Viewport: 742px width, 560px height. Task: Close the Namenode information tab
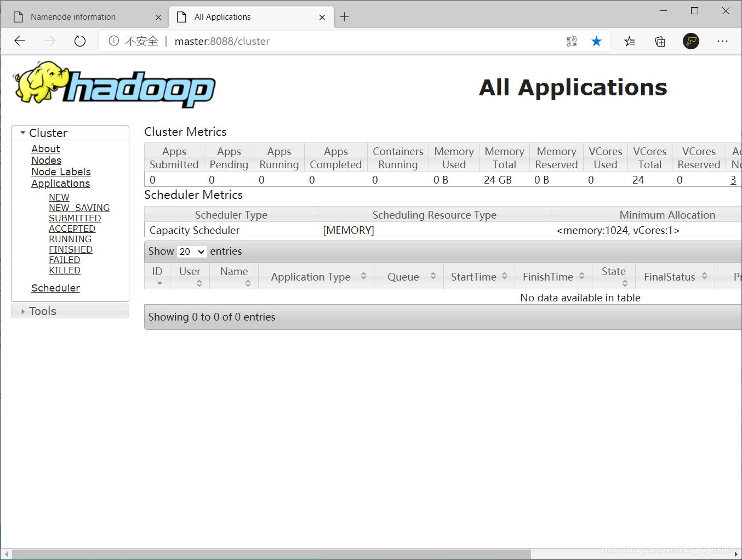coord(158,18)
